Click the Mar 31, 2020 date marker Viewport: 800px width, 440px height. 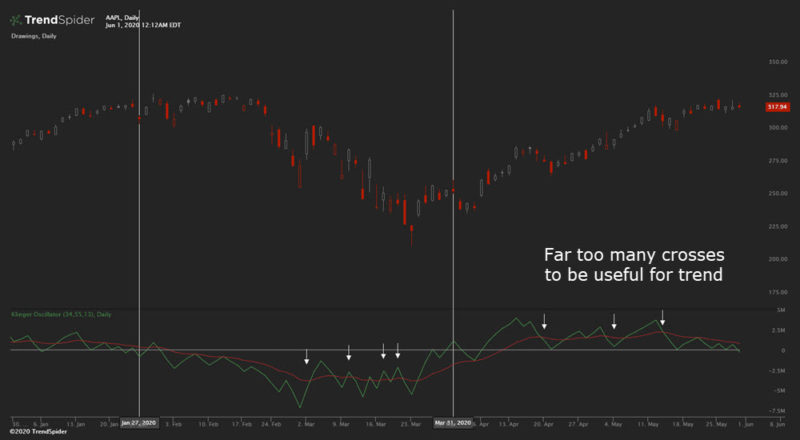click(453, 423)
